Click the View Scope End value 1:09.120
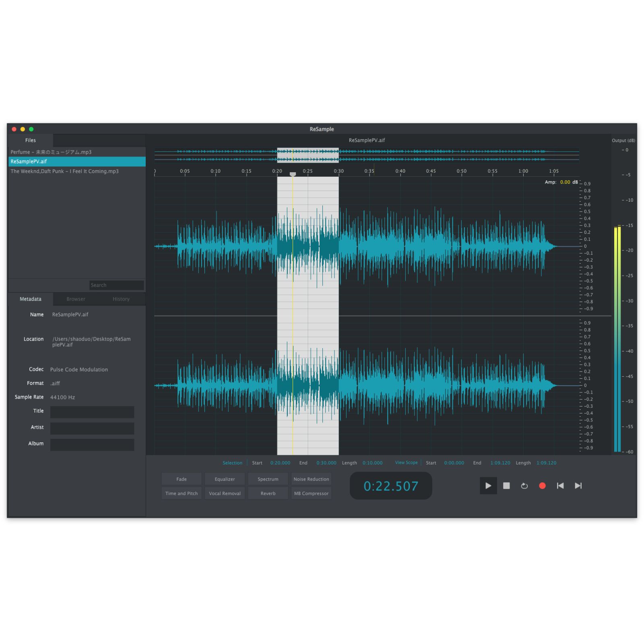This screenshot has width=644, height=644. 500,463
